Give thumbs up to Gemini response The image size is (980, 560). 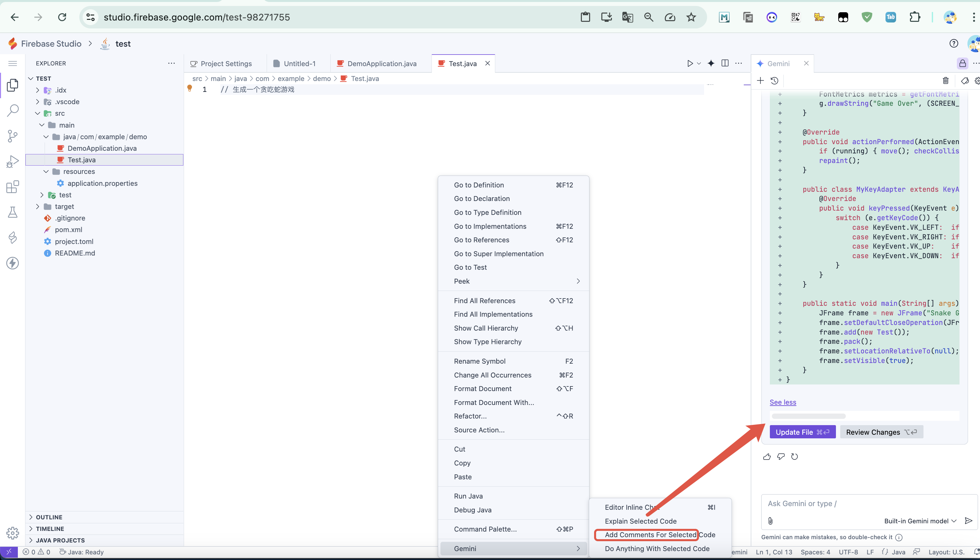(x=767, y=457)
